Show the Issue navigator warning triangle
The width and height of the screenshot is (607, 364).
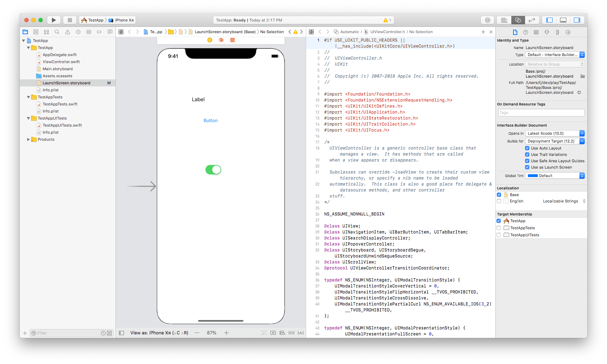click(x=67, y=32)
